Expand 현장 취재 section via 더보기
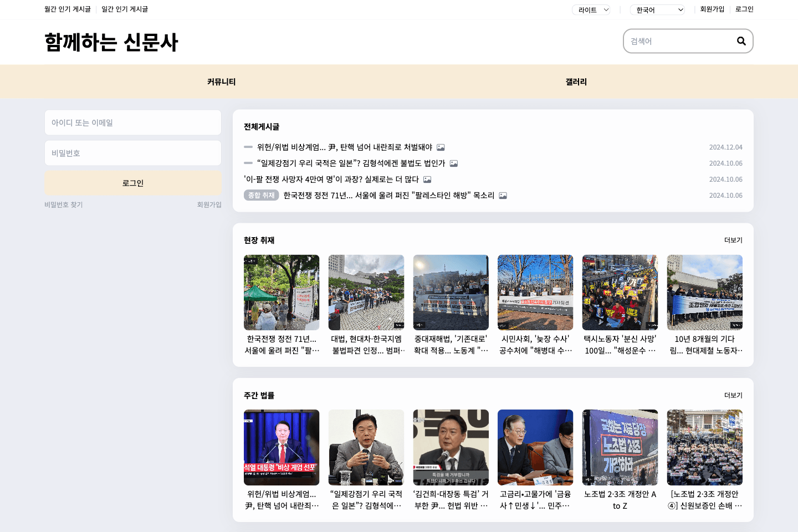Viewport: 798px width, 532px height. pyautogui.click(x=734, y=240)
